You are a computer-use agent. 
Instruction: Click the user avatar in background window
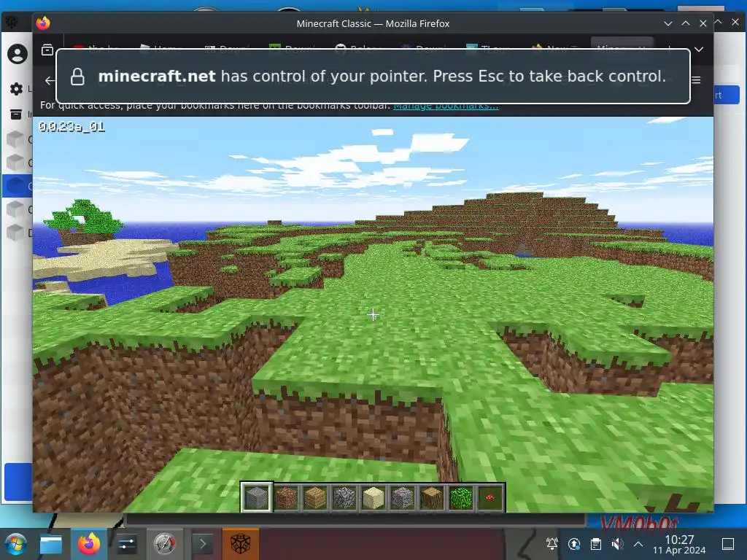pyautogui.click(x=18, y=54)
